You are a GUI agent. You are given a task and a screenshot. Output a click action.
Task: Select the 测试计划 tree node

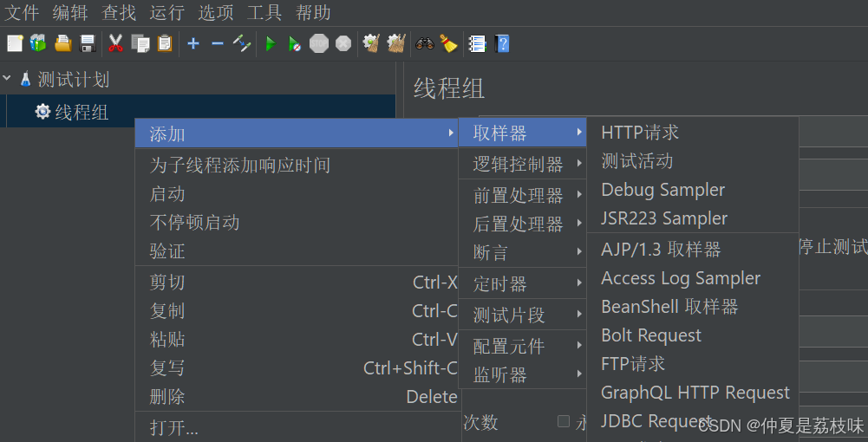click(64, 80)
